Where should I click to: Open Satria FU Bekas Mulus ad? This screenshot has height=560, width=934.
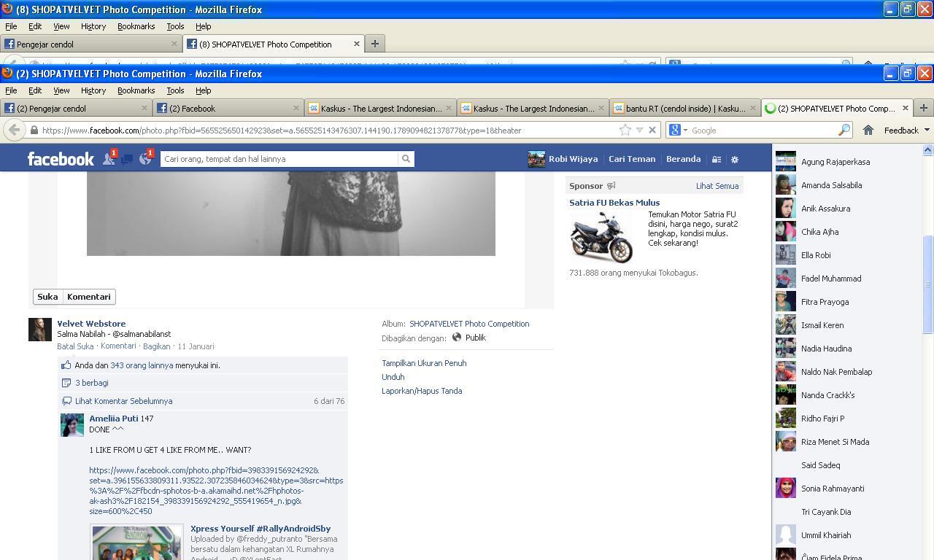tap(614, 203)
